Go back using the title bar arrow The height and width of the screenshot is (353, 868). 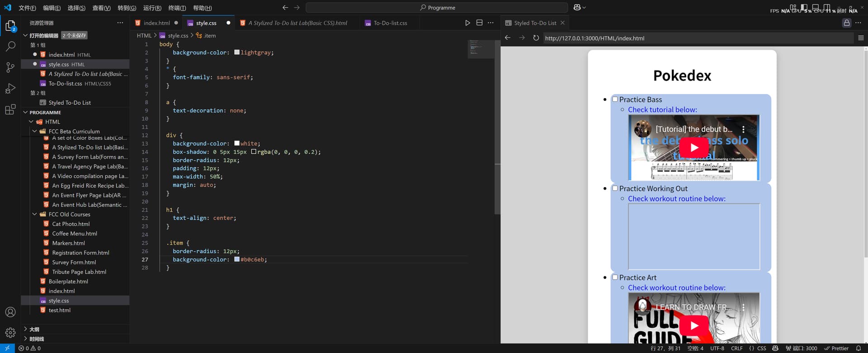coord(285,8)
